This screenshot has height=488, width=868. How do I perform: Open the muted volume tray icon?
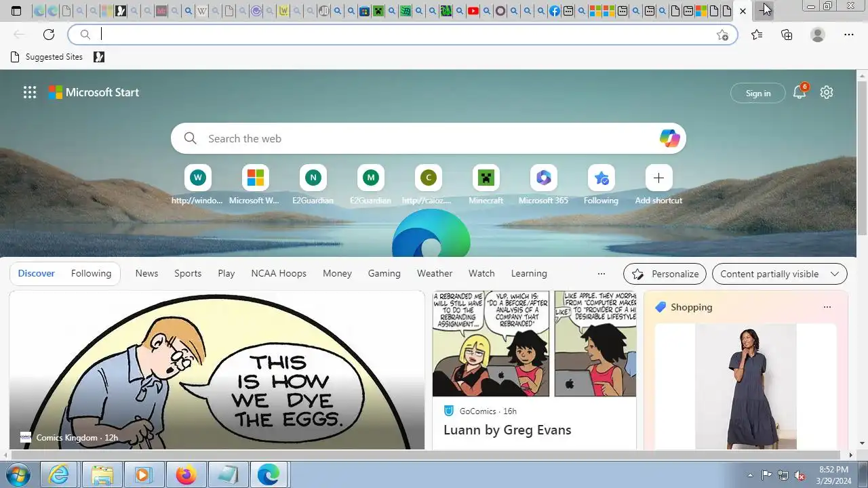800,475
